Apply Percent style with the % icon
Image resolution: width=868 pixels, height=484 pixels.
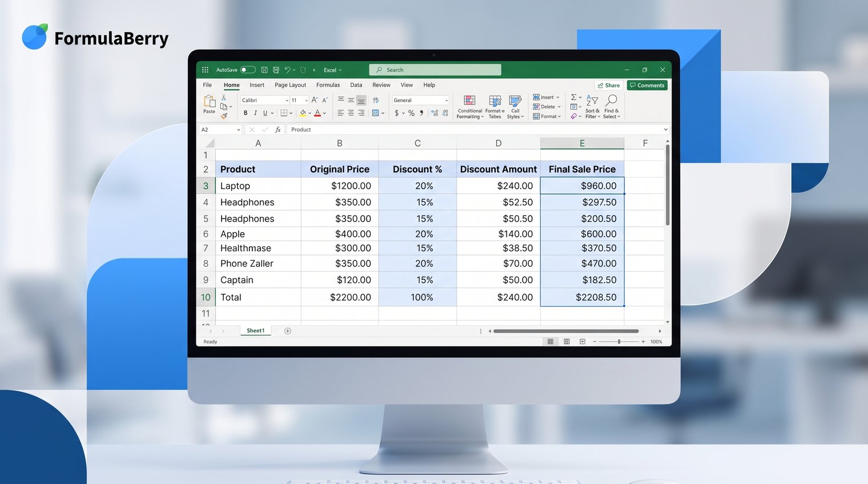point(411,113)
